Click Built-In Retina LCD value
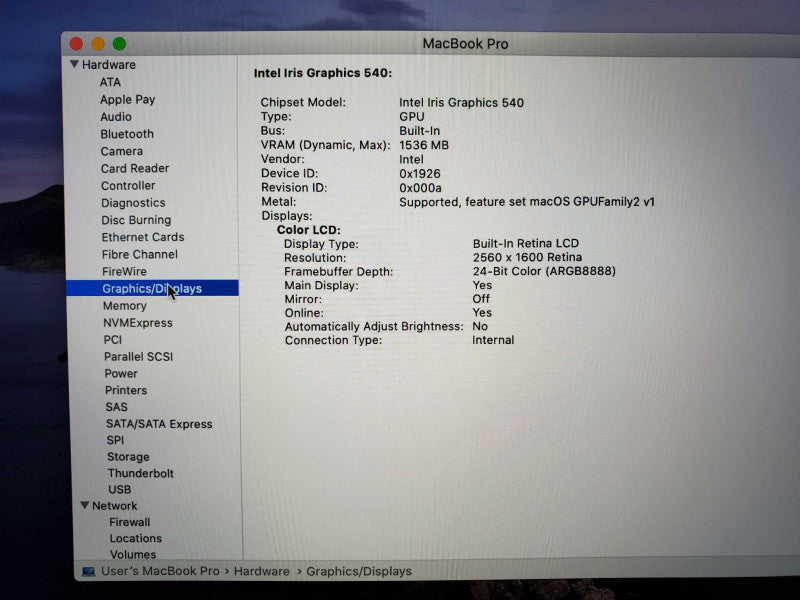Screen dimensions: 800x600 [x=526, y=243]
